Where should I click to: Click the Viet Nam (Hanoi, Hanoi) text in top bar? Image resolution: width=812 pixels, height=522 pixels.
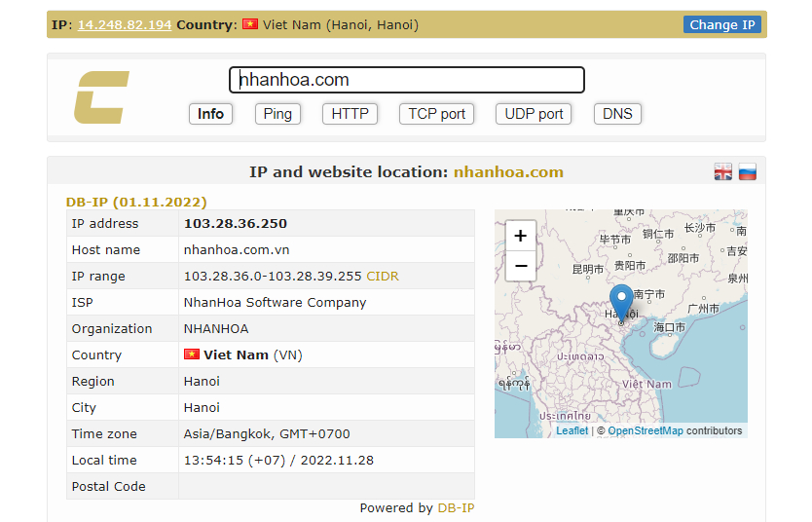pyautogui.click(x=340, y=25)
